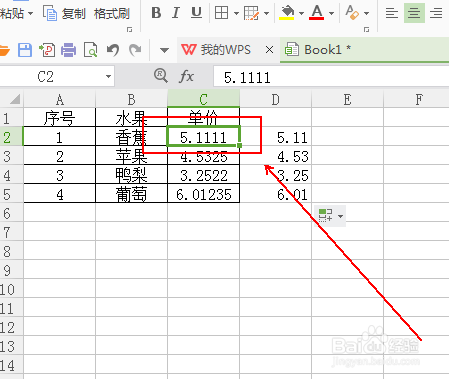Click the zoom lookup icon by formula bar

161,76
